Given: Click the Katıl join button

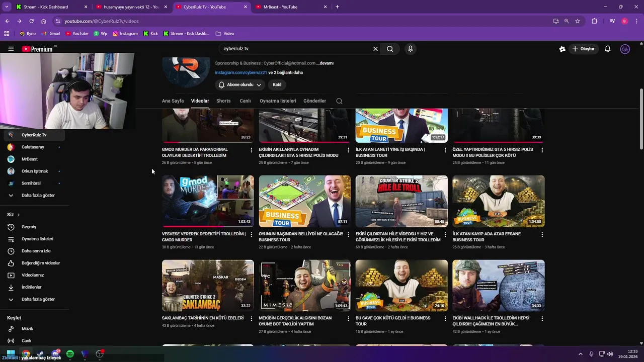Looking at the screenshot, I should (277, 85).
